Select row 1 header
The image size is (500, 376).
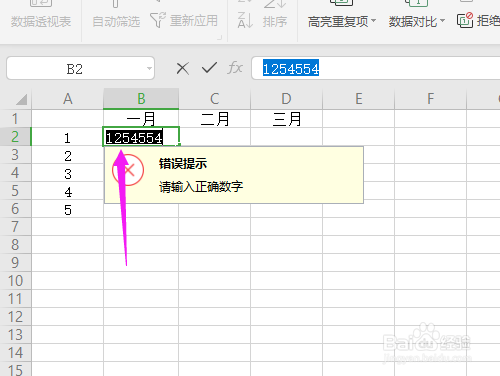tap(15, 119)
